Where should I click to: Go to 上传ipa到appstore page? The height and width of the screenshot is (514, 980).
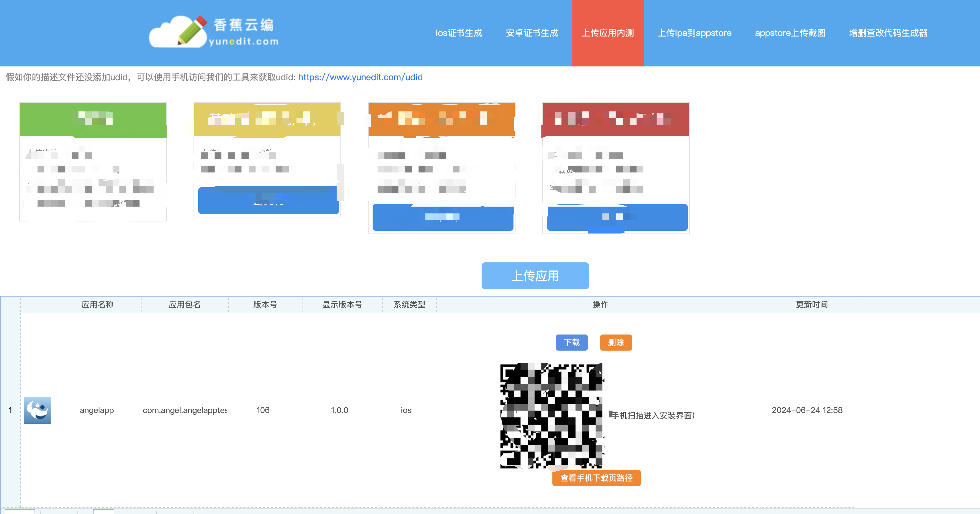[694, 33]
